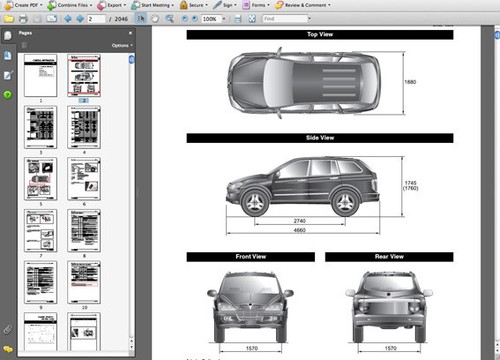
Task: Select page 6 thumbnail
Action: (84, 179)
